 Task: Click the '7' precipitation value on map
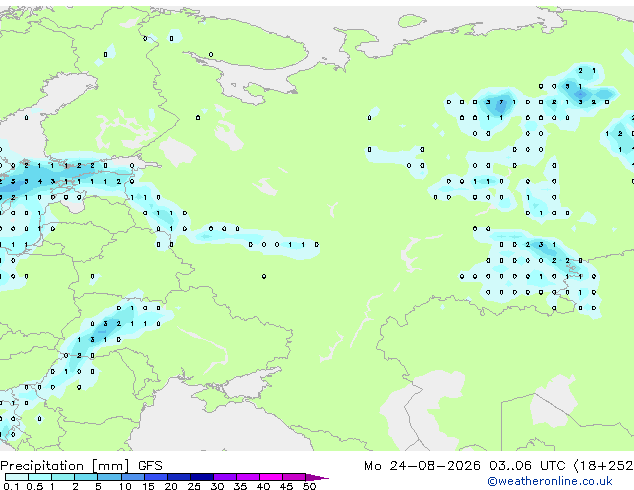click(501, 102)
